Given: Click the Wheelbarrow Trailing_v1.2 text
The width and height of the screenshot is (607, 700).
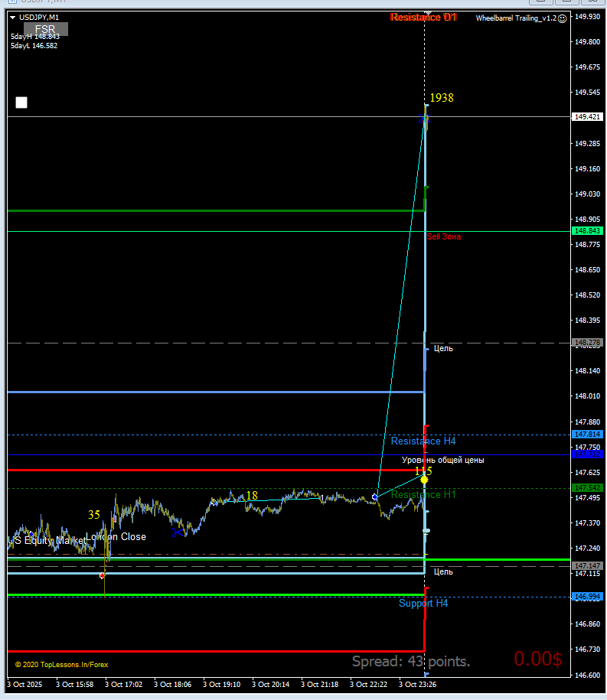Looking at the screenshot, I should (x=516, y=18).
